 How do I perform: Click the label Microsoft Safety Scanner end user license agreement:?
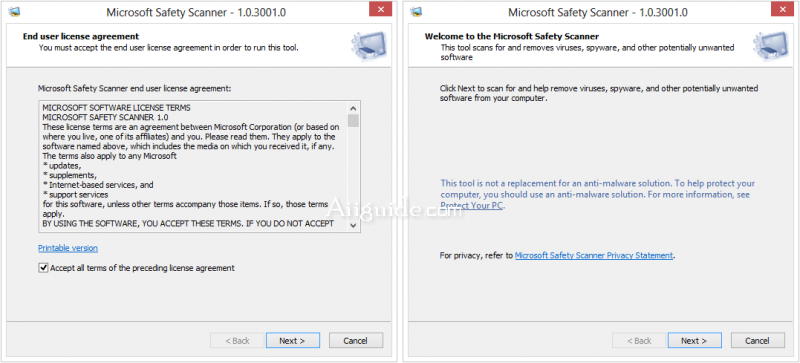coord(135,89)
